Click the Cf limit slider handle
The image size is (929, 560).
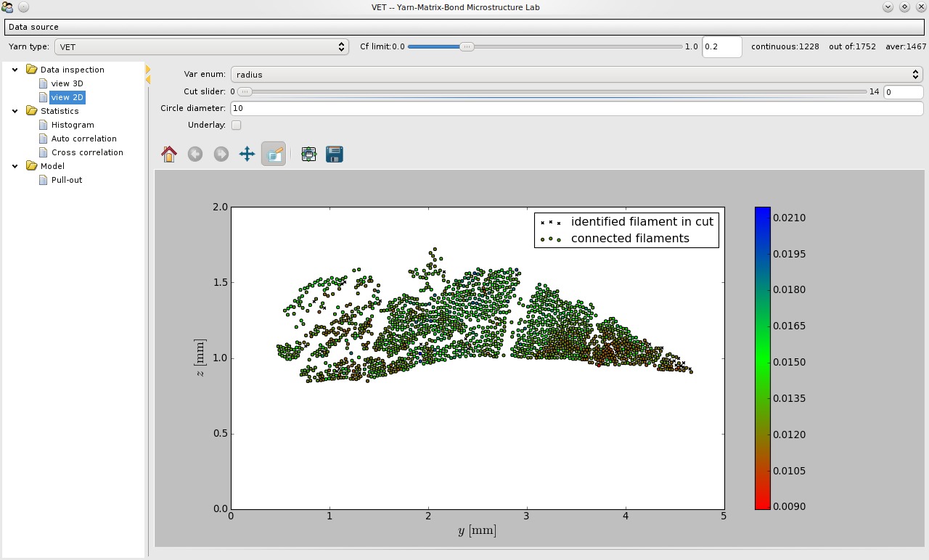[x=467, y=47]
